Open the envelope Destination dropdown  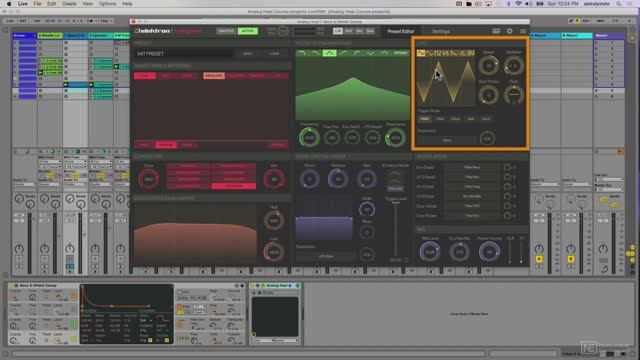point(326,256)
